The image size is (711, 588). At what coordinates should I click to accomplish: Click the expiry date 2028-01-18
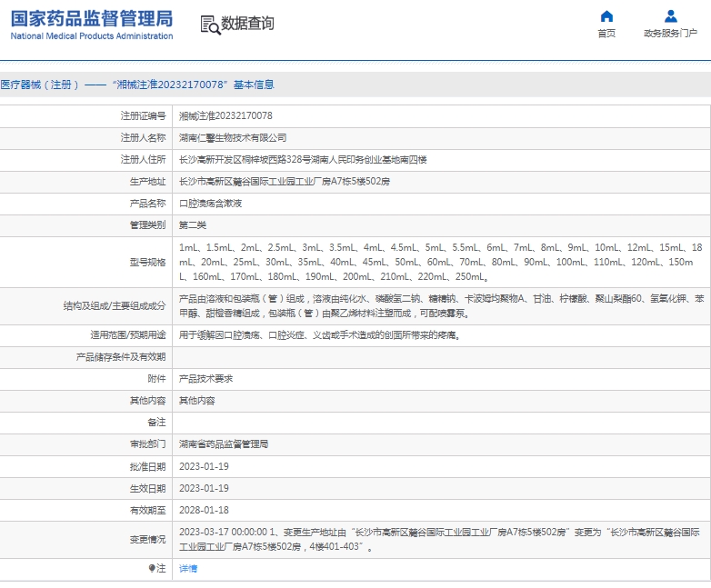204,510
